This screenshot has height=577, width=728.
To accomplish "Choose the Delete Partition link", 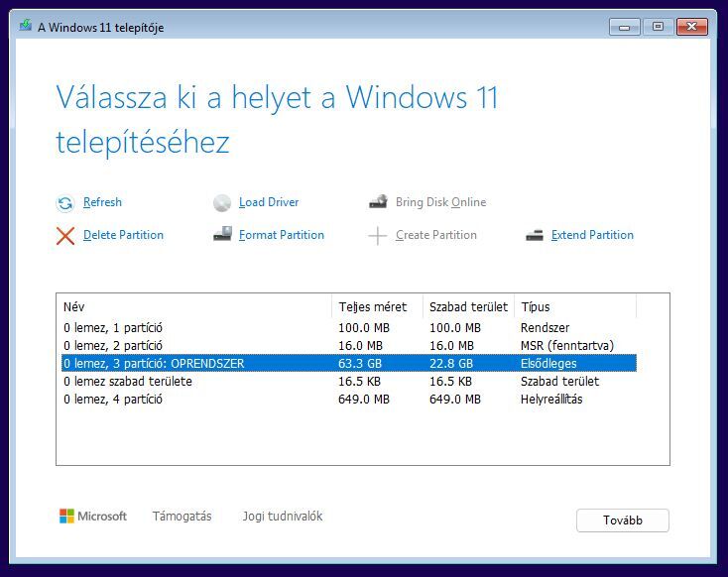I will click(x=124, y=235).
